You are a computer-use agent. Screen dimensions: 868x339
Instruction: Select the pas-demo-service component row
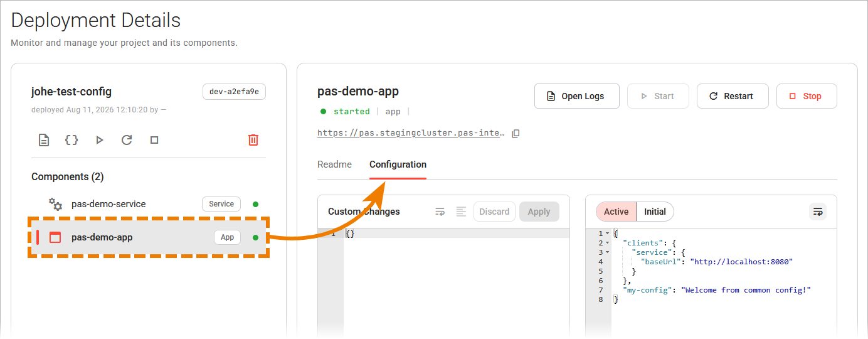[149, 204]
